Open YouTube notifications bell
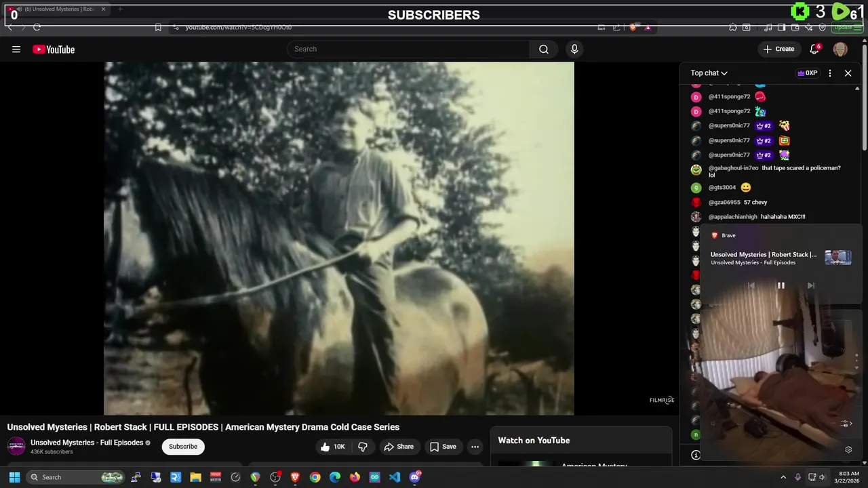Screen dimensions: 868x488 814,49
